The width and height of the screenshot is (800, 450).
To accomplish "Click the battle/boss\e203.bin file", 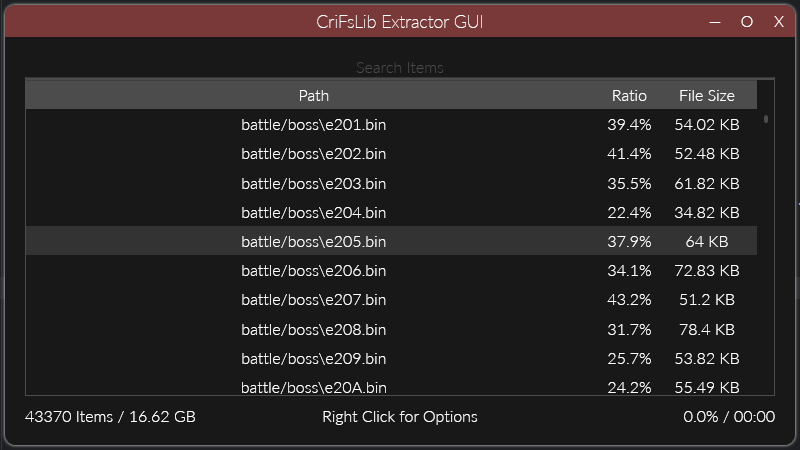I will pyautogui.click(x=313, y=183).
